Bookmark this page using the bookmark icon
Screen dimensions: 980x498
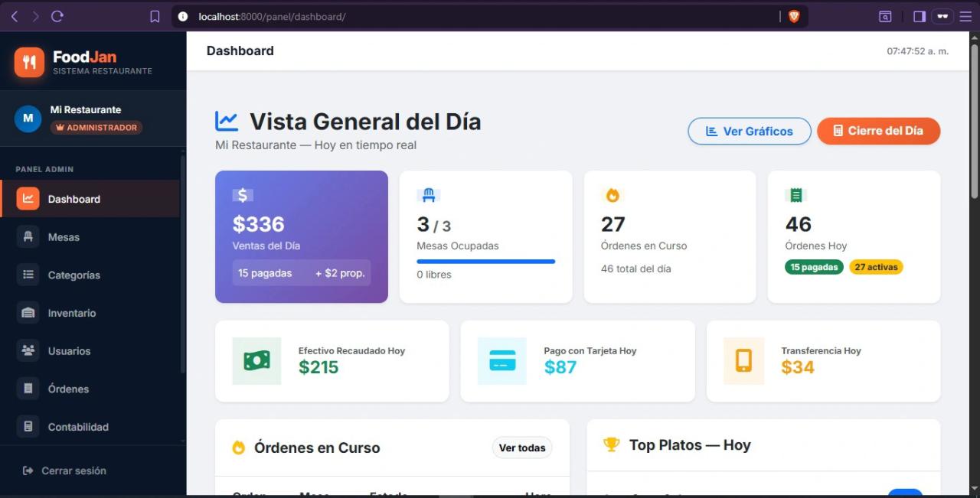[155, 16]
